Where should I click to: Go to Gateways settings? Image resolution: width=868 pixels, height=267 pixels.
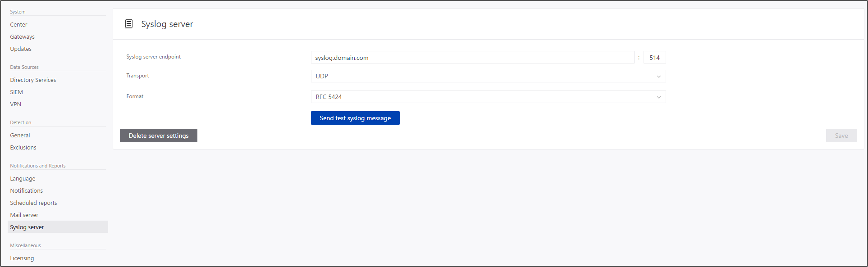23,37
